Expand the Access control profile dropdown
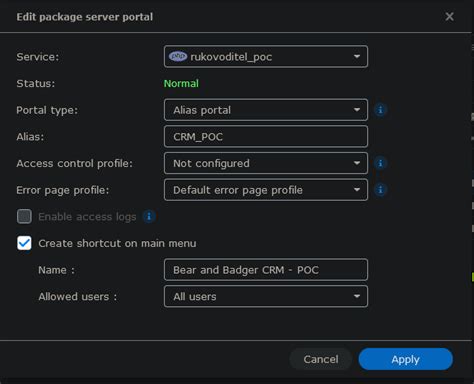Viewport: 474px width, 384px height. (x=266, y=163)
